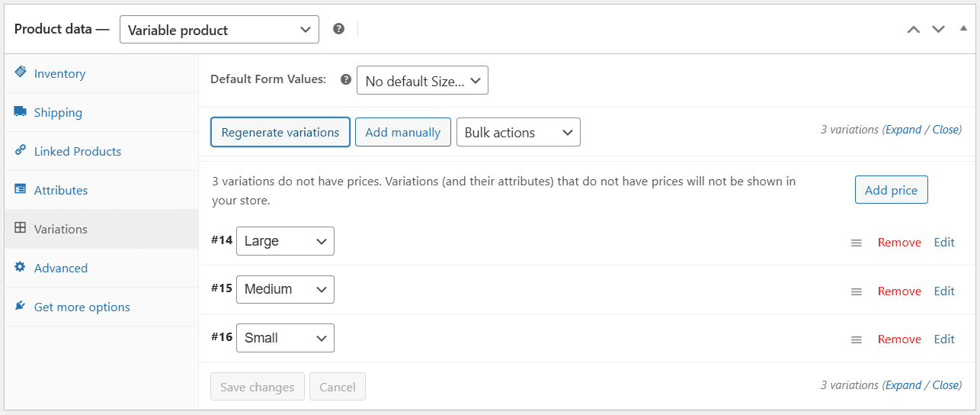Open the Bulk actions dropdown
980x415 pixels.
click(518, 132)
